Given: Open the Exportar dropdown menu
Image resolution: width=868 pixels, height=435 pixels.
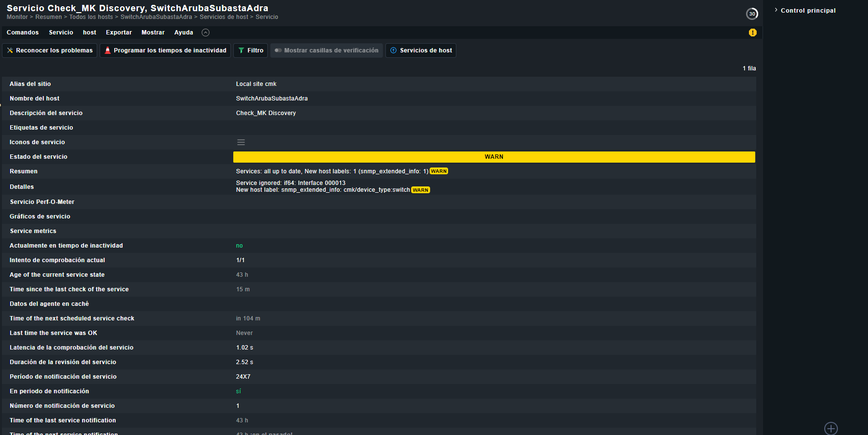Looking at the screenshot, I should click(x=119, y=33).
